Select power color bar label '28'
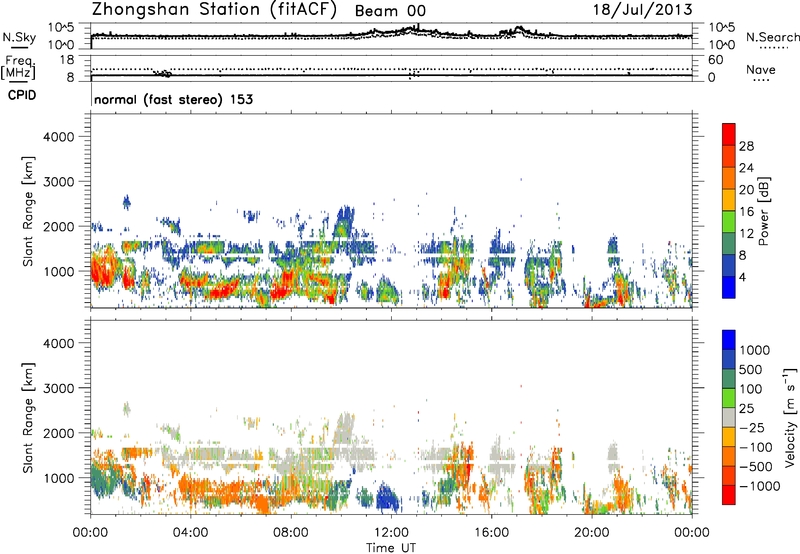This screenshot has height=554, width=800. pyautogui.click(x=746, y=146)
